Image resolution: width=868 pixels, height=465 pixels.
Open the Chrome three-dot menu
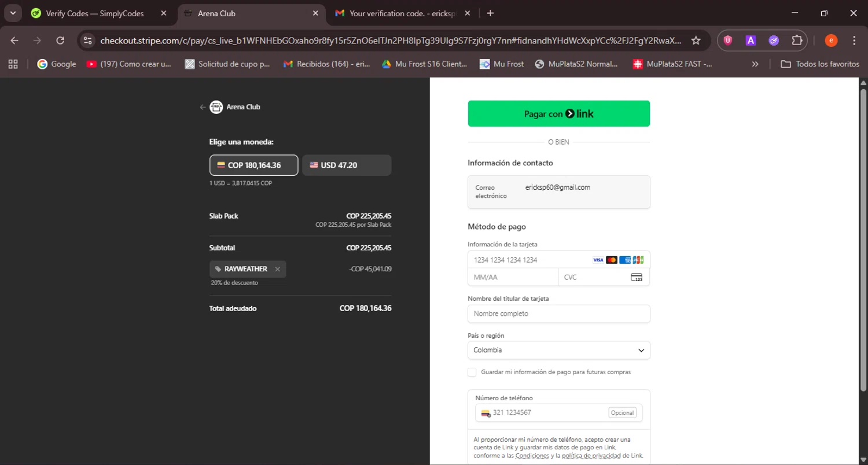click(854, 40)
